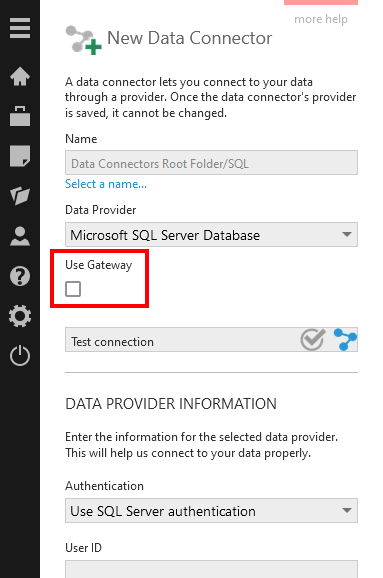383x578 pixels.
Task: Click the DATA PROVIDER INFORMATION heading
Action: [x=171, y=404]
